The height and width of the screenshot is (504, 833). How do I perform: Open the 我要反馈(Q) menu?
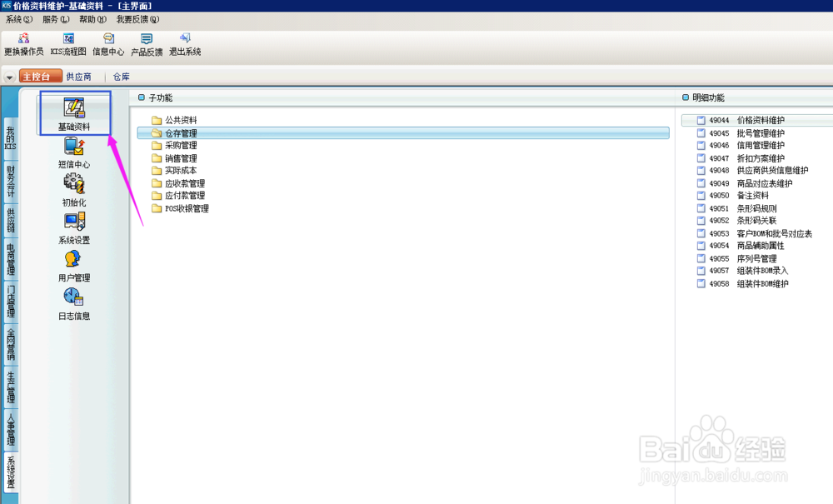click(x=137, y=19)
